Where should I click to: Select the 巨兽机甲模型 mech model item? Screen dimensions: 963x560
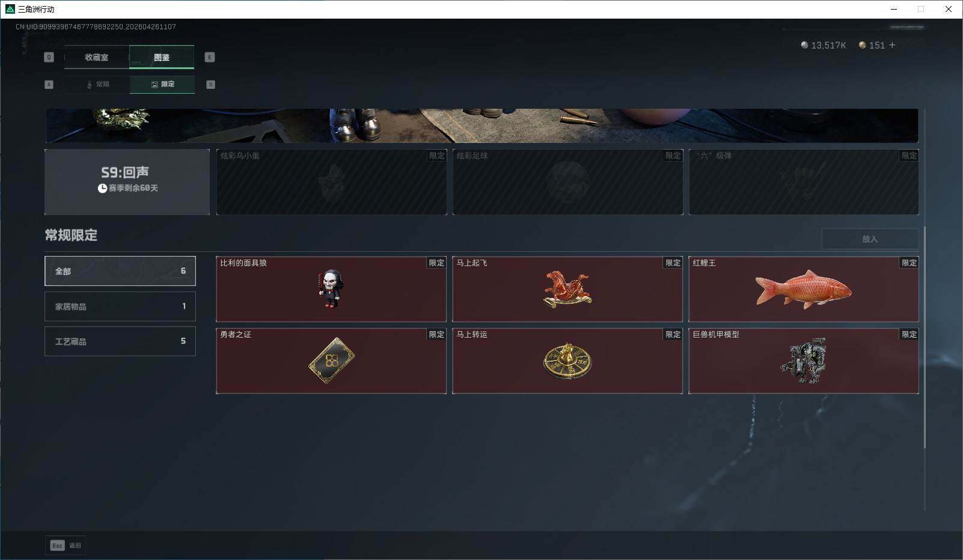point(804,361)
